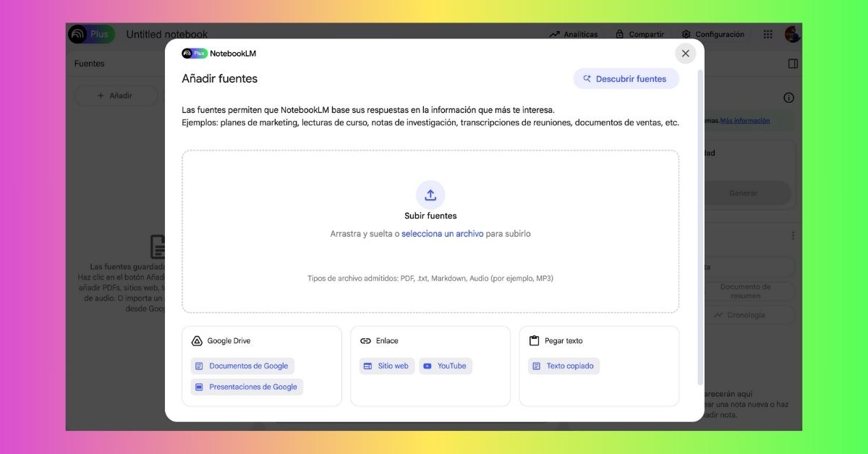Click the Analíticas trend line icon
The height and width of the screenshot is (454, 868).
coord(555,34)
